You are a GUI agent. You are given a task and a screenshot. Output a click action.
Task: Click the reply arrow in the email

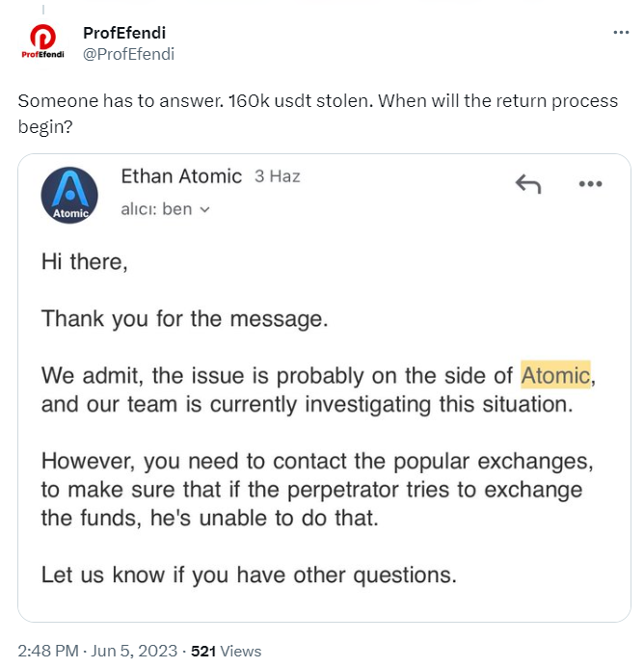(x=527, y=184)
